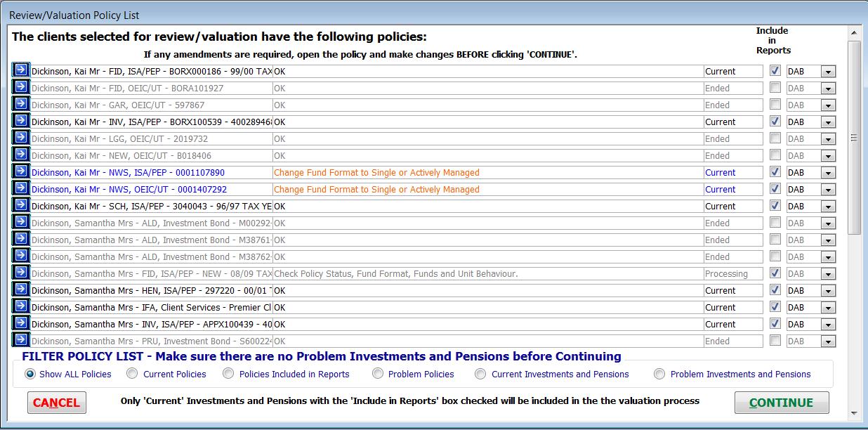Click the CANCEL button
The height and width of the screenshot is (430, 868).
[x=57, y=403]
